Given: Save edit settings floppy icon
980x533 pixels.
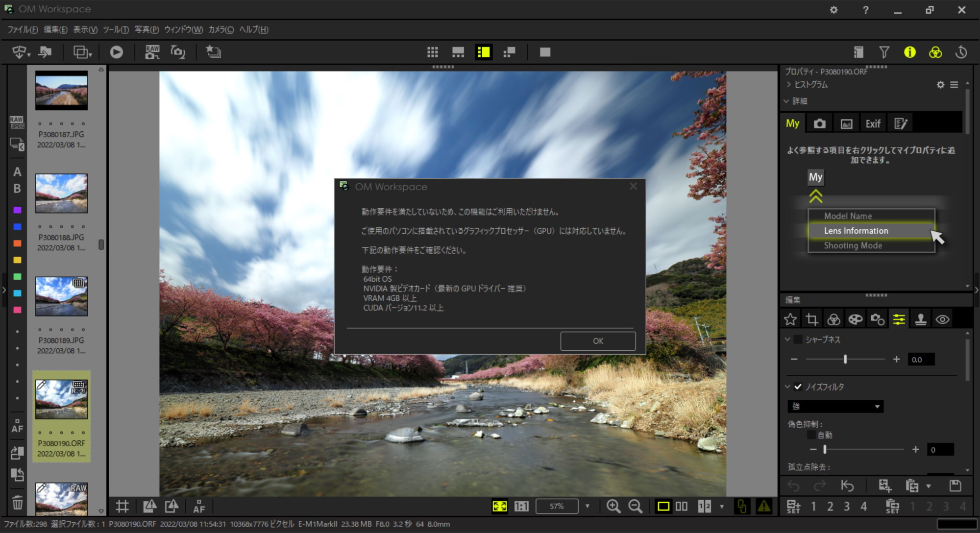Looking at the screenshot, I should tap(955, 486).
